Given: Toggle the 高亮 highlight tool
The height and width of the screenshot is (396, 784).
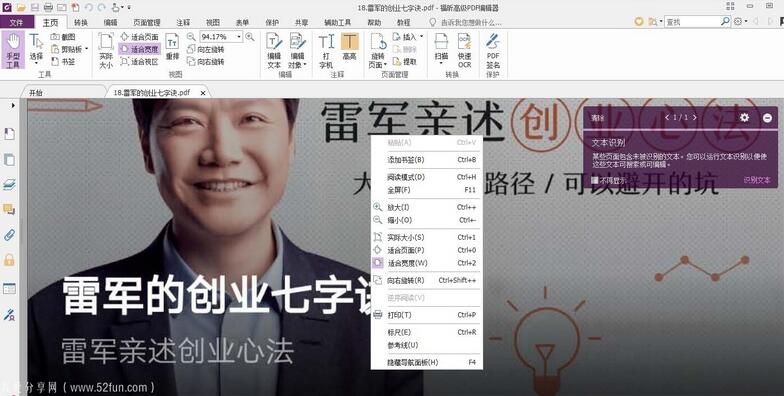Looking at the screenshot, I should [x=350, y=48].
